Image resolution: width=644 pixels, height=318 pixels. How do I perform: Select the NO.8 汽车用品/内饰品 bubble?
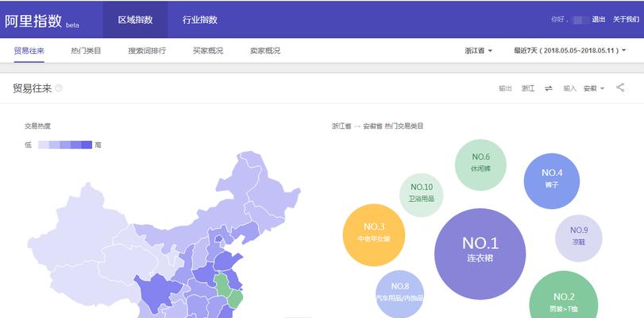pos(399,293)
